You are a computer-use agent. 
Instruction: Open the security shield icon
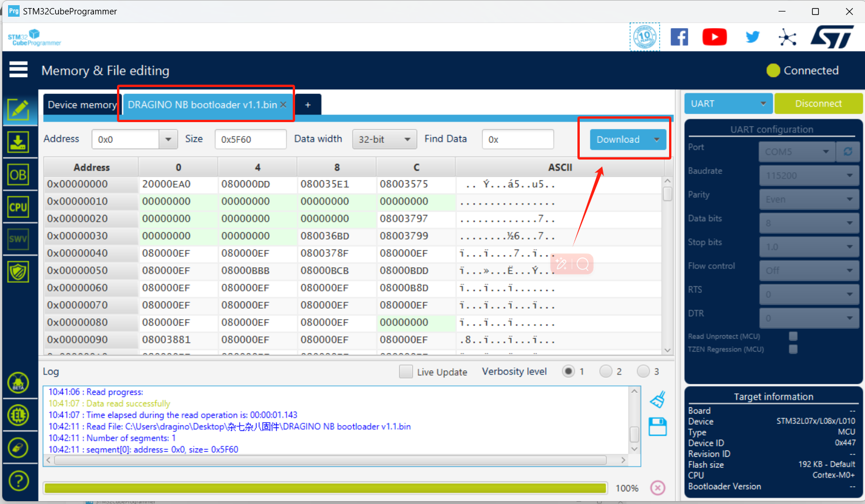pyautogui.click(x=18, y=271)
